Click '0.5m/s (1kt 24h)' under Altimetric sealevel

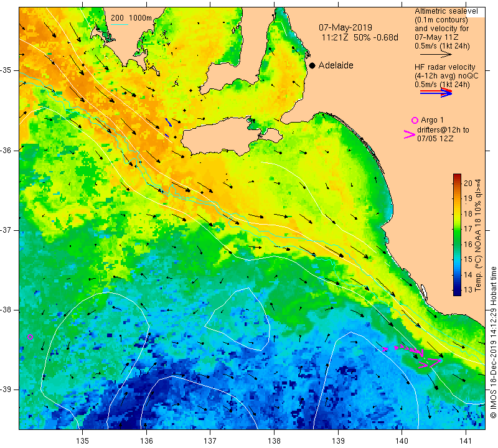442,46
